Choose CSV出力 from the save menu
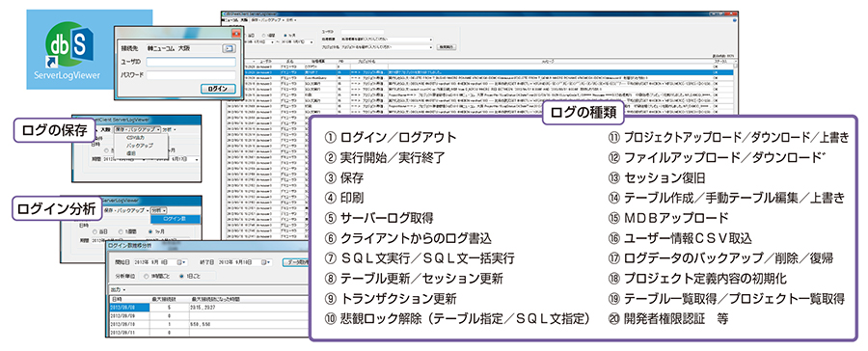 click(x=135, y=137)
